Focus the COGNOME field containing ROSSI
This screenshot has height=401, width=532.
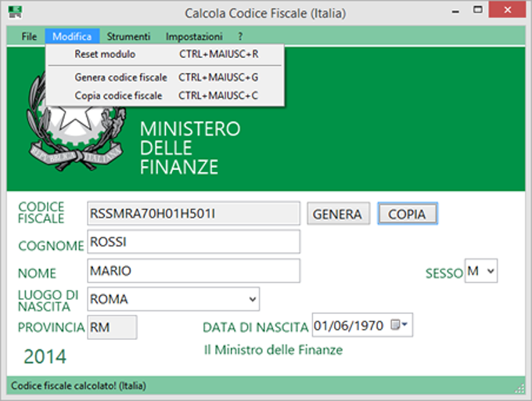(194, 242)
